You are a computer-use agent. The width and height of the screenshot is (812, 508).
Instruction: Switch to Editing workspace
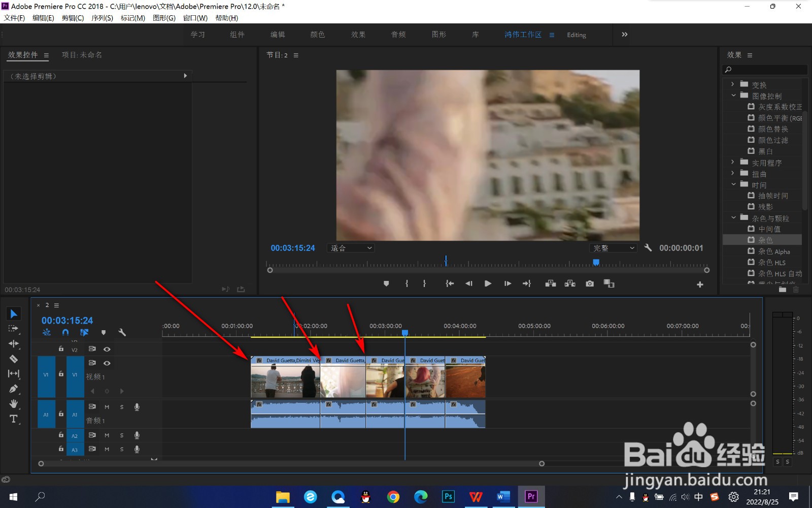coord(577,35)
